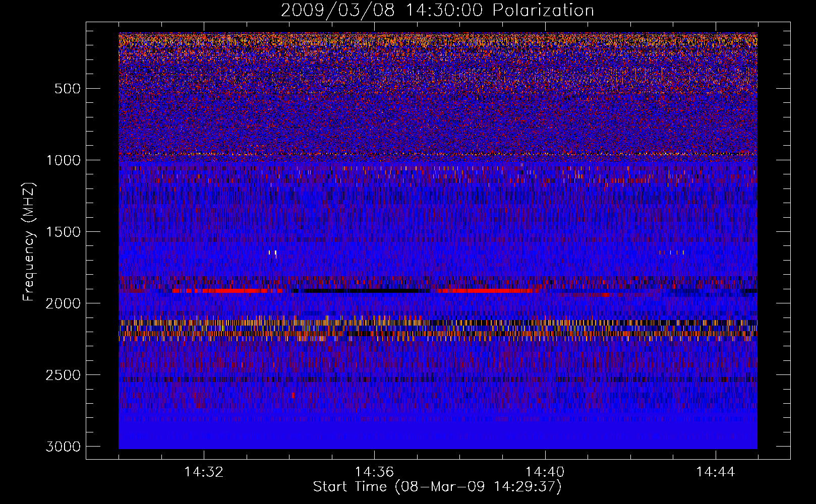
Task: Click the 3000 frequency tick label
Action: pyautogui.click(x=63, y=447)
